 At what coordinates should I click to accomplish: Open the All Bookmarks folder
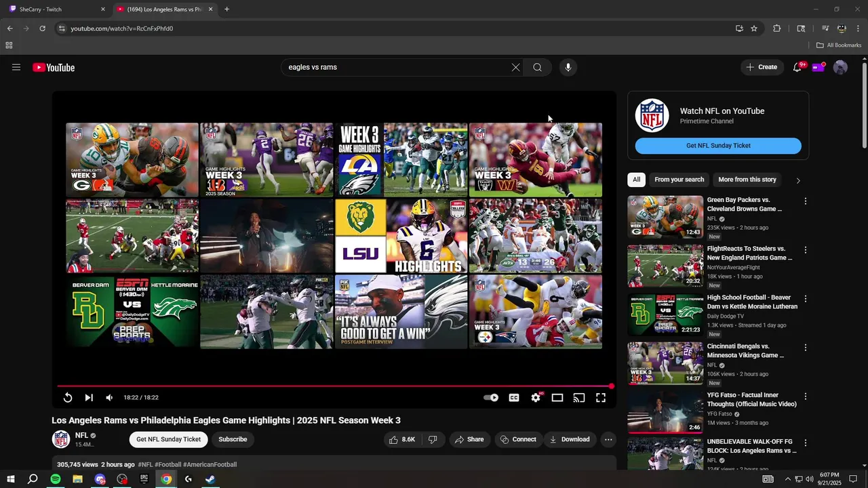(x=839, y=45)
